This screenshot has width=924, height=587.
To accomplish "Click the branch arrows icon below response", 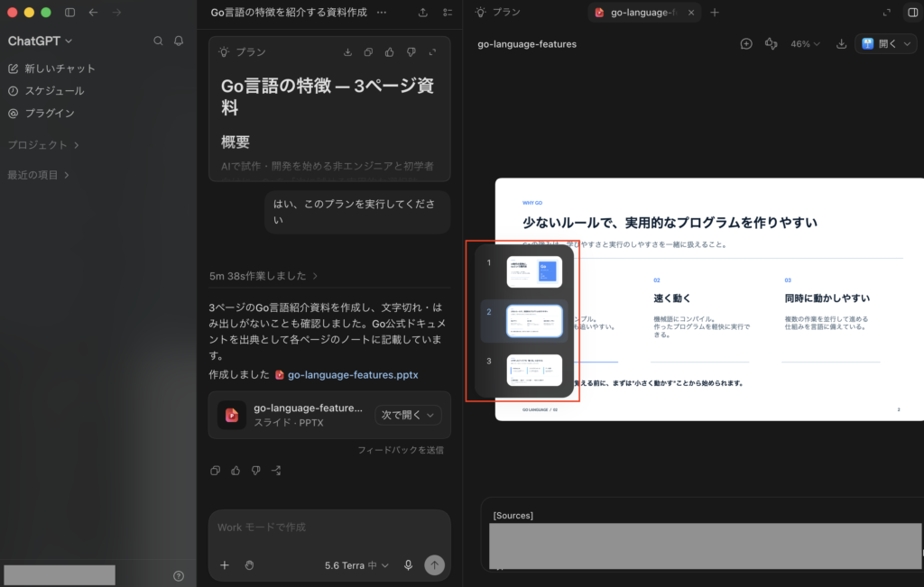I will 276,471.
